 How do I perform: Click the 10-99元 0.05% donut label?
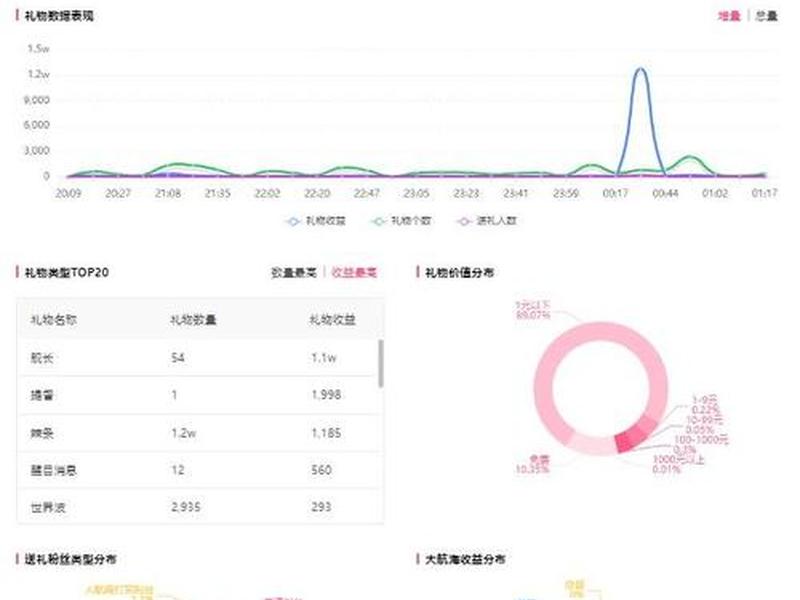click(704, 425)
